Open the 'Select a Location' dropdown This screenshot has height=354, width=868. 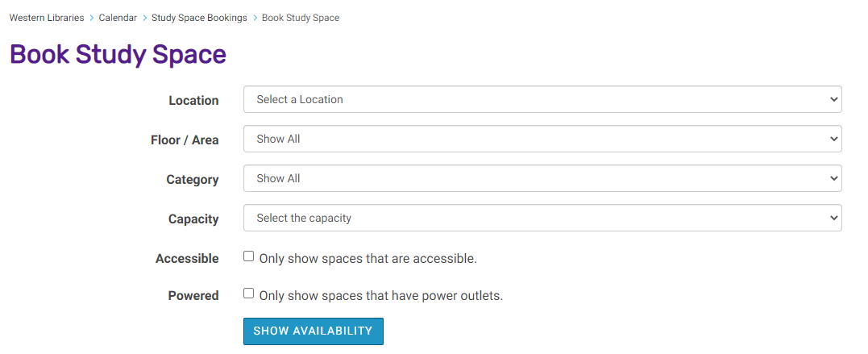pos(542,99)
